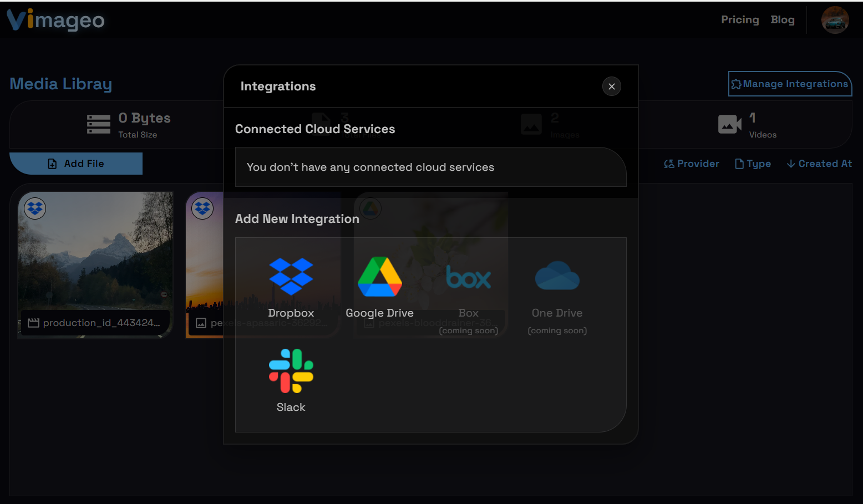The width and height of the screenshot is (863, 504).
Task: Click the Total Size label
Action: click(x=138, y=135)
